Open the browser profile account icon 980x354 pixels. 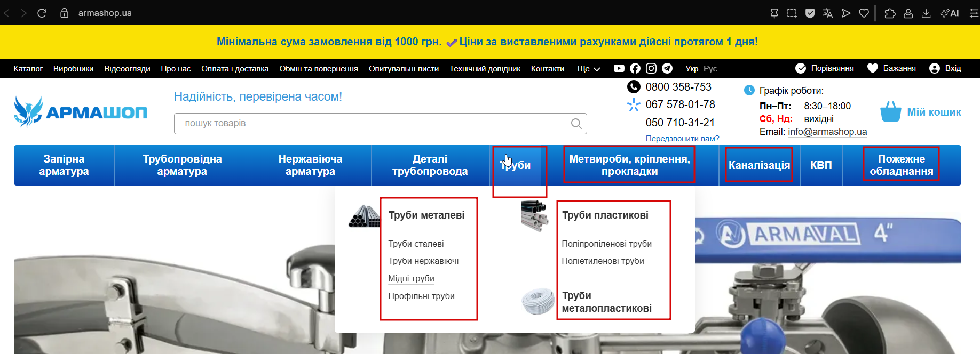click(908, 13)
